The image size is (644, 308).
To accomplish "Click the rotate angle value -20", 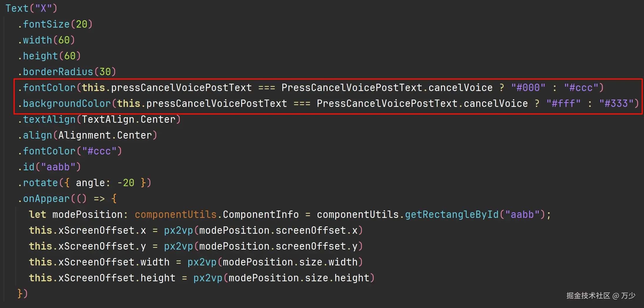I will [126, 183].
